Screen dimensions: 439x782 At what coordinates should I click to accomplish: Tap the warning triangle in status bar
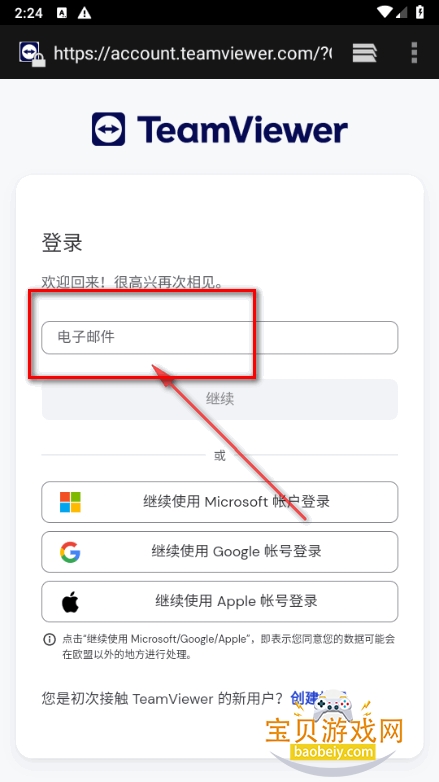[84, 13]
